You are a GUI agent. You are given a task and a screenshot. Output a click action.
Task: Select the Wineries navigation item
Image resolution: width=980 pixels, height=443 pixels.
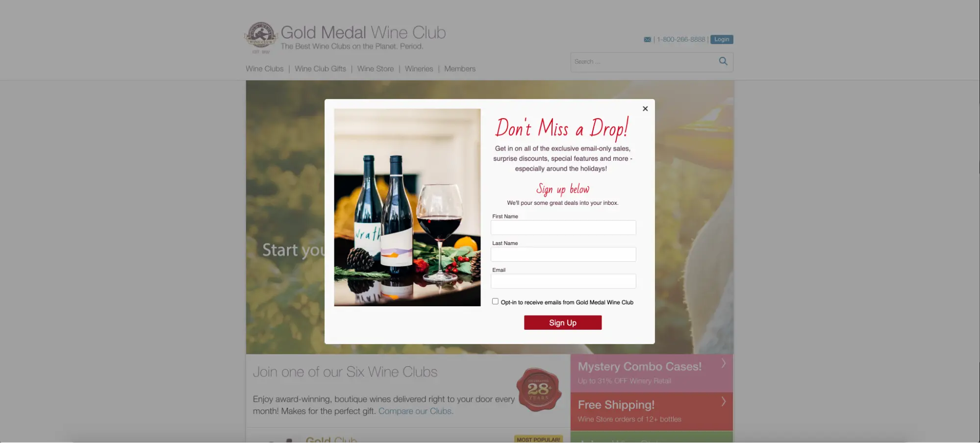(x=419, y=69)
